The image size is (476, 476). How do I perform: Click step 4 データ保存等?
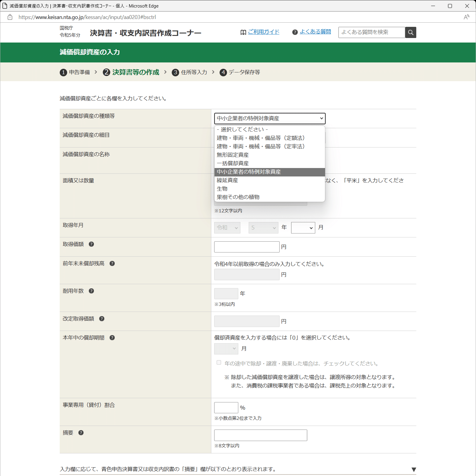pos(240,72)
